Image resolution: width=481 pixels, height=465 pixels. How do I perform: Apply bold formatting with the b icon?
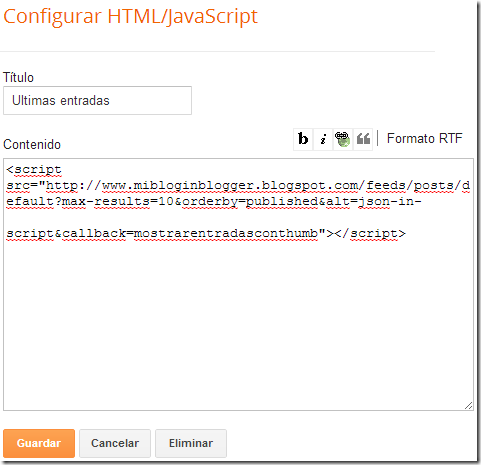coord(303,139)
